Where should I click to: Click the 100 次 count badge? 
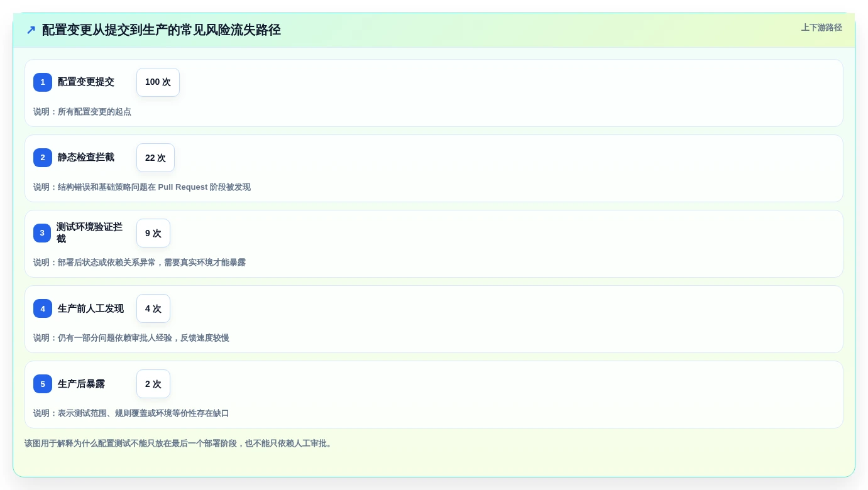pyautogui.click(x=158, y=82)
